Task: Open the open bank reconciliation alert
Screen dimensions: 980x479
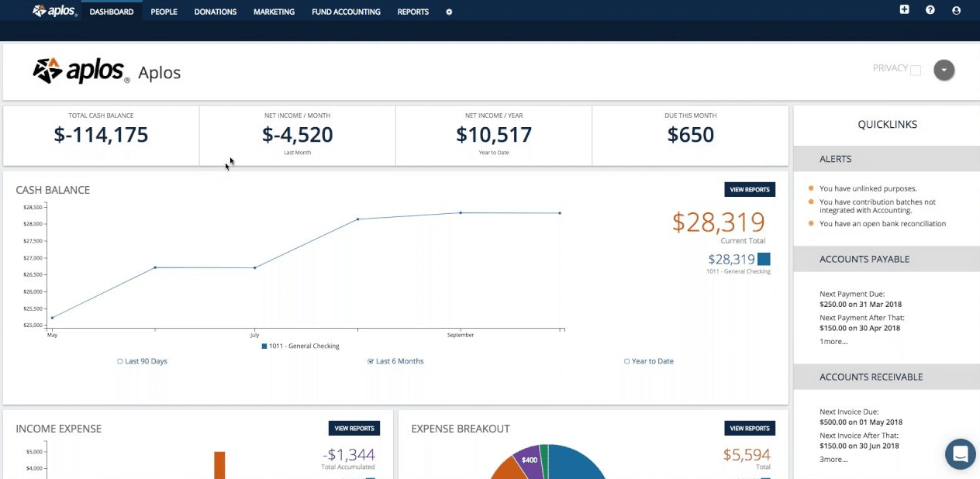Action: coord(882,224)
